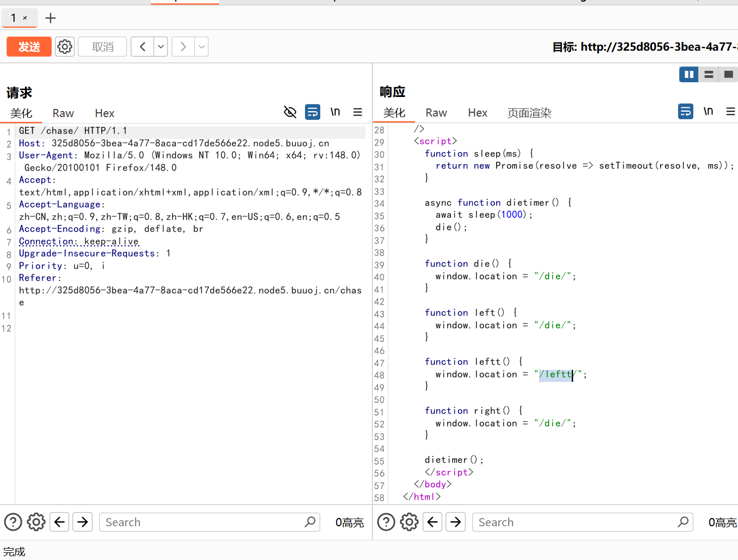Click the orange 发送 send button

click(x=29, y=47)
